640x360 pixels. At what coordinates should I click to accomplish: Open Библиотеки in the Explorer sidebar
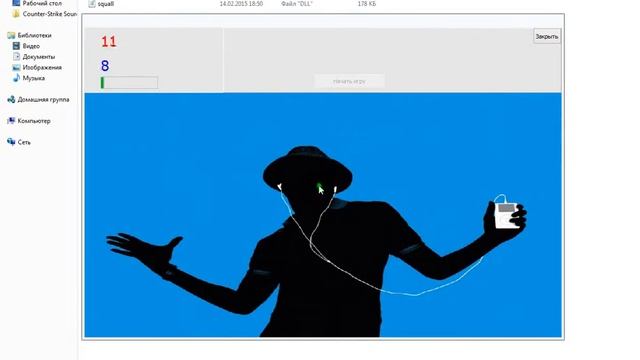pyautogui.click(x=34, y=36)
